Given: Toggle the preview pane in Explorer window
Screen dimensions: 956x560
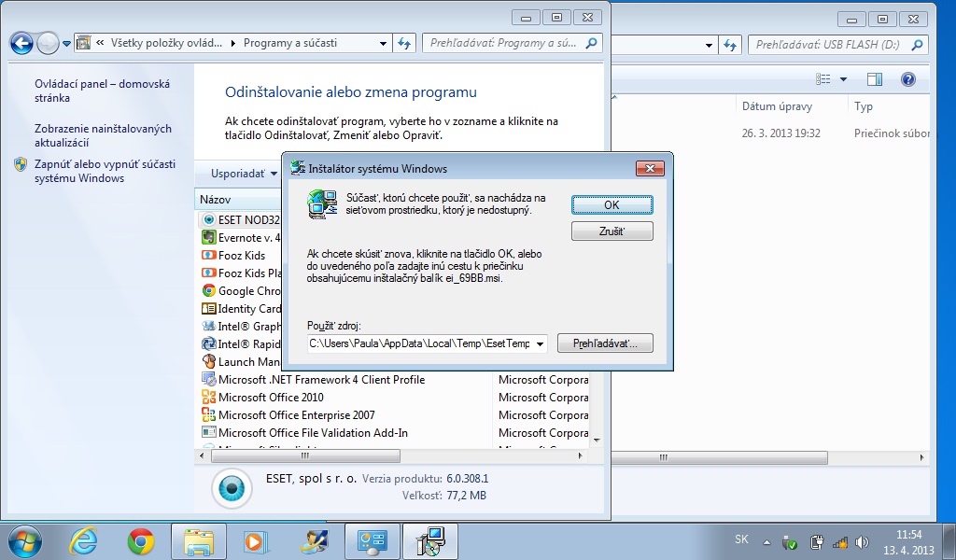Looking at the screenshot, I should coord(874,79).
